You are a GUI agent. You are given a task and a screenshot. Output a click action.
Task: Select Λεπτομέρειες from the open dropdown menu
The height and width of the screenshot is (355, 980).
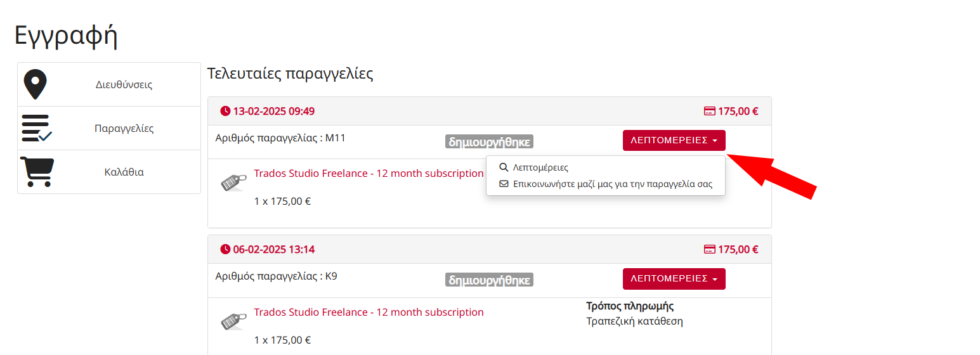pos(540,168)
